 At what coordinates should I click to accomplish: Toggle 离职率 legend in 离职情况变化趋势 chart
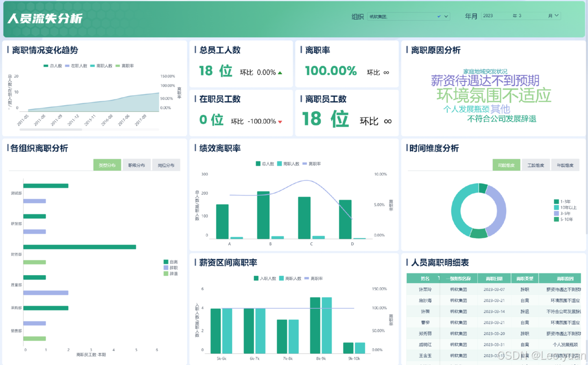[x=125, y=66]
